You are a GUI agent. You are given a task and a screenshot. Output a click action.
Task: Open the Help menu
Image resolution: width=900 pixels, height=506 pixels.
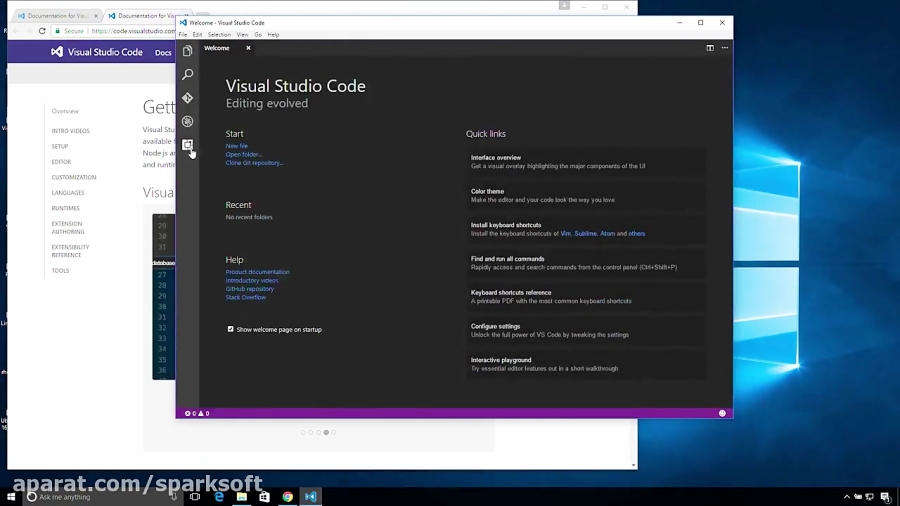[273, 34]
